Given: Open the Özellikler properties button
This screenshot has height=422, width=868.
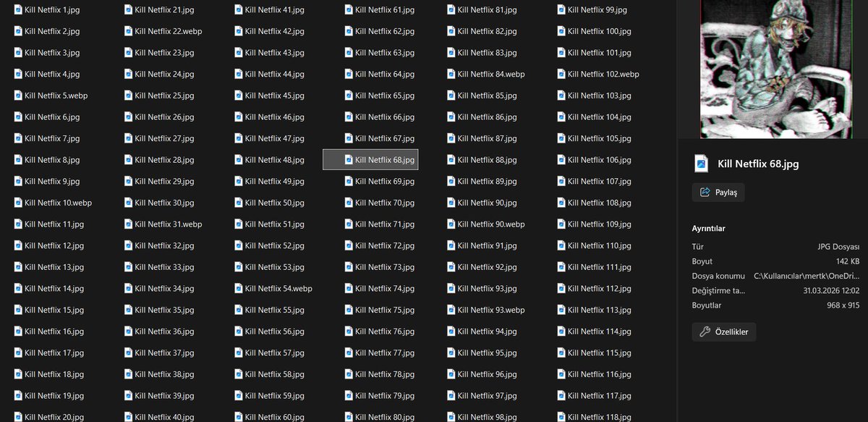Looking at the screenshot, I should point(724,332).
